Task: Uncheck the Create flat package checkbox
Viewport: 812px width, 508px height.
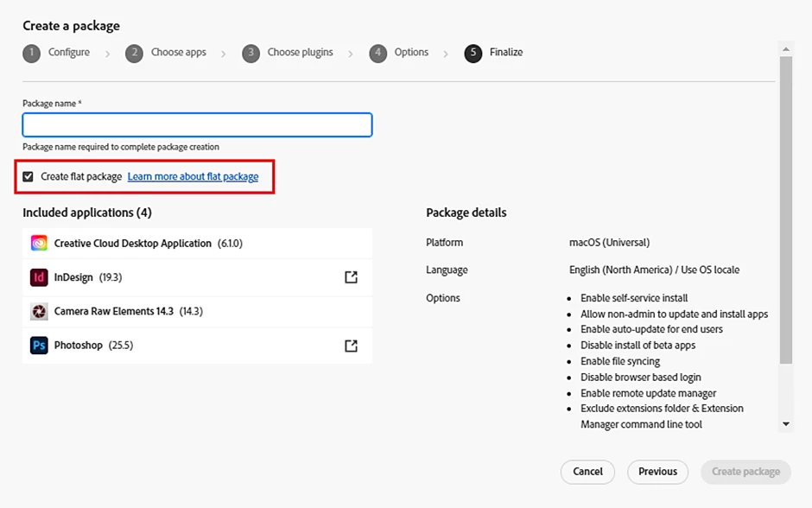Action: point(29,176)
